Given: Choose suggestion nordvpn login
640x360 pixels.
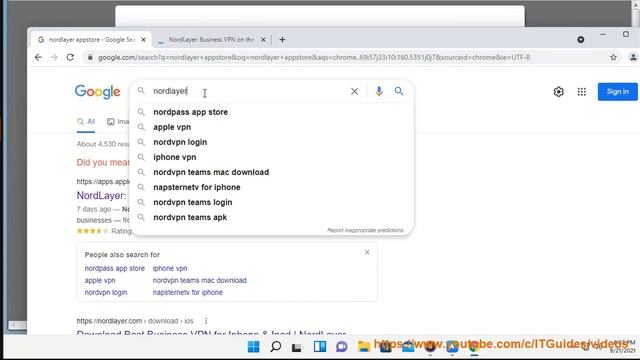Looking at the screenshot, I should (x=180, y=142).
